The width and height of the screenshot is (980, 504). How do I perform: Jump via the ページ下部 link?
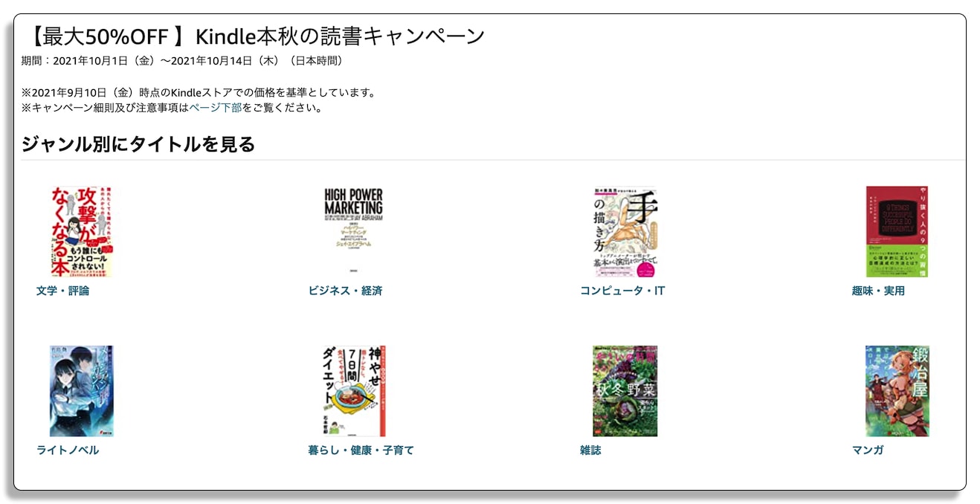(x=215, y=108)
